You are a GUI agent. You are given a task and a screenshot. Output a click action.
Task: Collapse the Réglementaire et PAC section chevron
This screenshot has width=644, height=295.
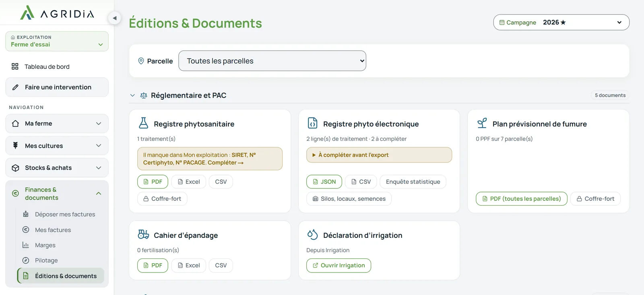pos(132,95)
